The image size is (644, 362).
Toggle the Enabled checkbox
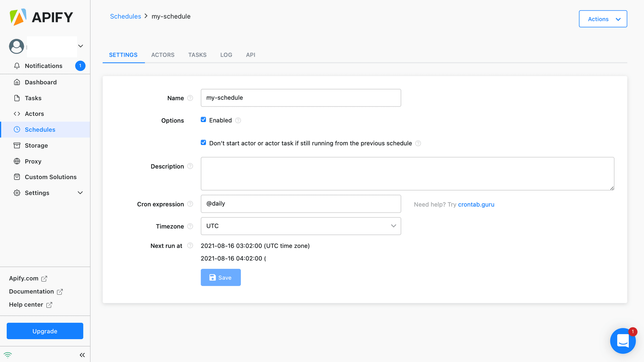[x=204, y=120]
